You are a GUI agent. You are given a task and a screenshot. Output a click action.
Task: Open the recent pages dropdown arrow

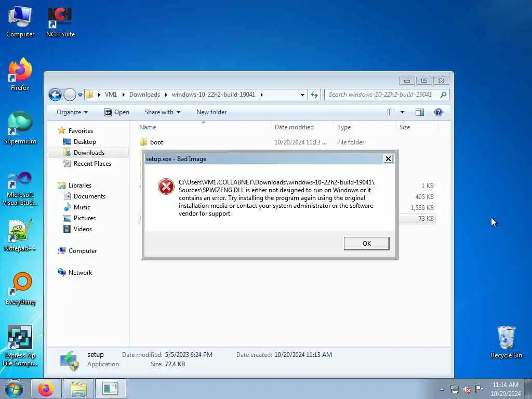click(80, 95)
